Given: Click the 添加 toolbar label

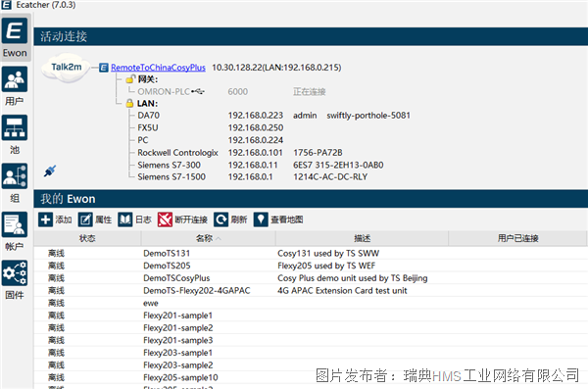Looking at the screenshot, I should tap(64, 219).
